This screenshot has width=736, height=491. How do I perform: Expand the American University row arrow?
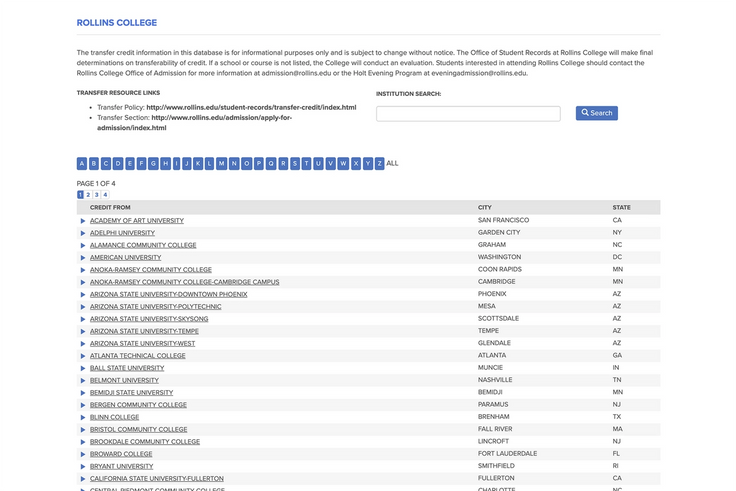(83, 257)
